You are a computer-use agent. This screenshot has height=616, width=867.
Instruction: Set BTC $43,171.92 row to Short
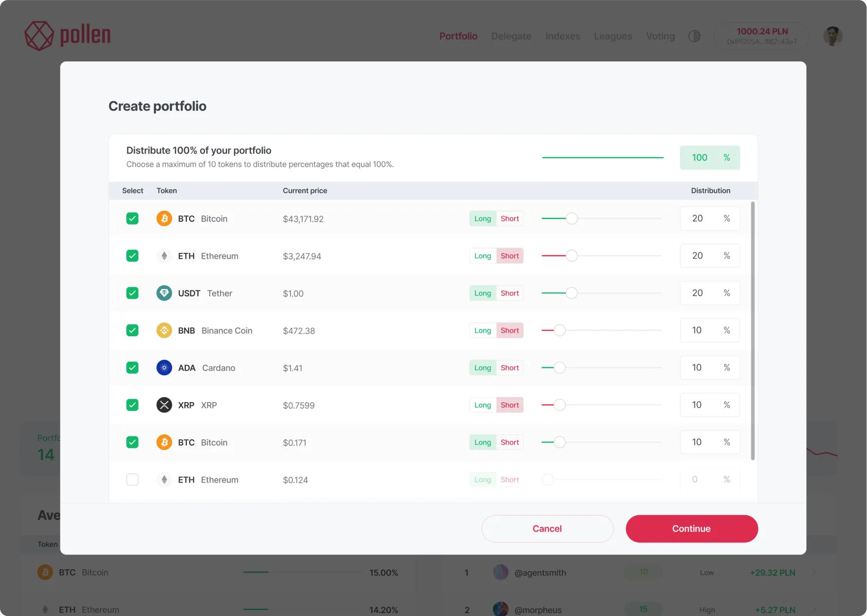[510, 218]
